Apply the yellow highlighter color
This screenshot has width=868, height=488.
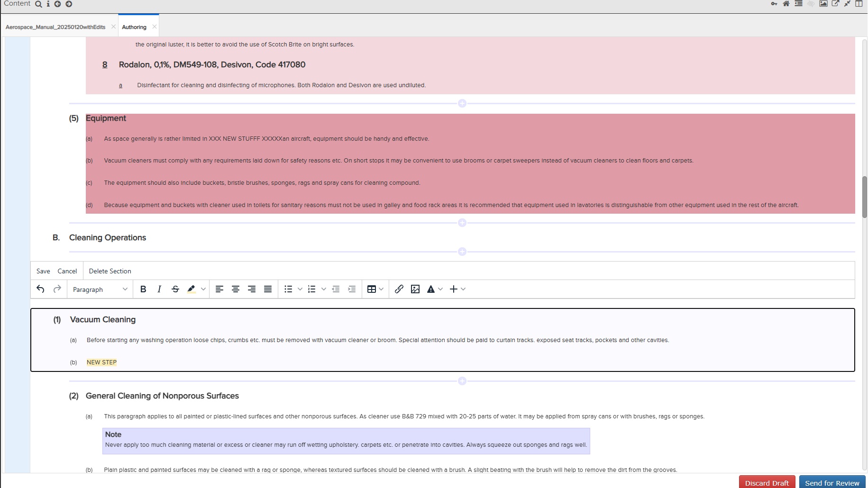[191, 289]
